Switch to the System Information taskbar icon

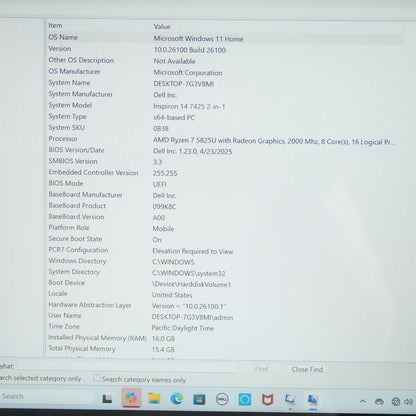coord(312,399)
